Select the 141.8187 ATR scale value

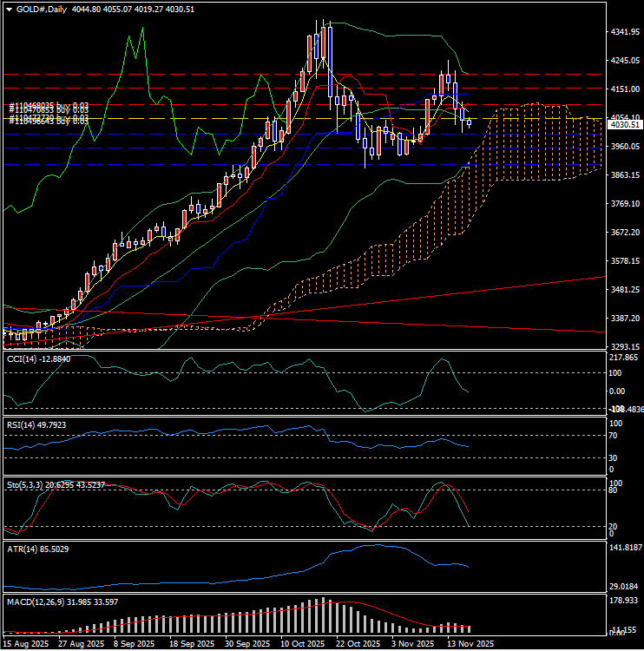point(625,549)
